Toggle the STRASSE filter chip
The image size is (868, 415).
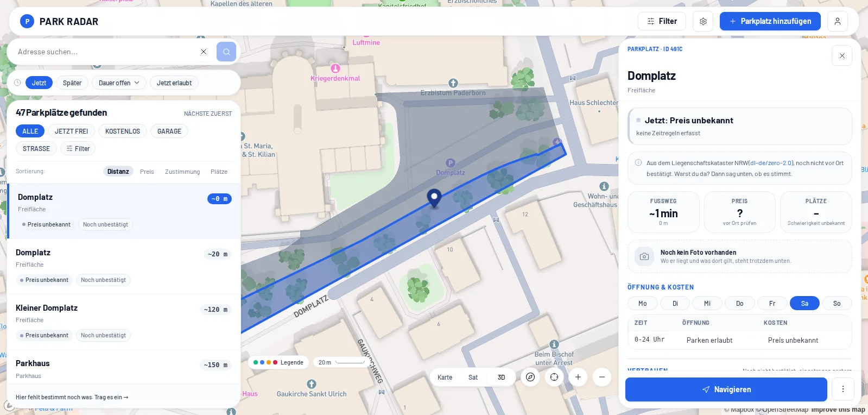36,148
